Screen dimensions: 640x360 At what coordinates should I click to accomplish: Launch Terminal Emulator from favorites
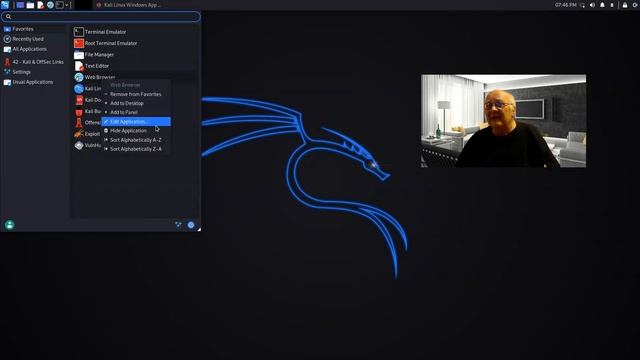(135, 32)
